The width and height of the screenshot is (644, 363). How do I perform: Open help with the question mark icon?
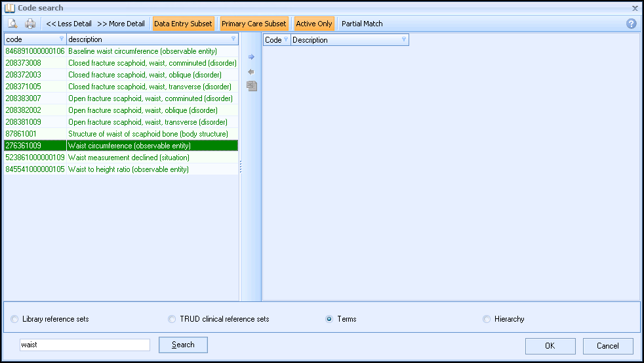point(632,24)
